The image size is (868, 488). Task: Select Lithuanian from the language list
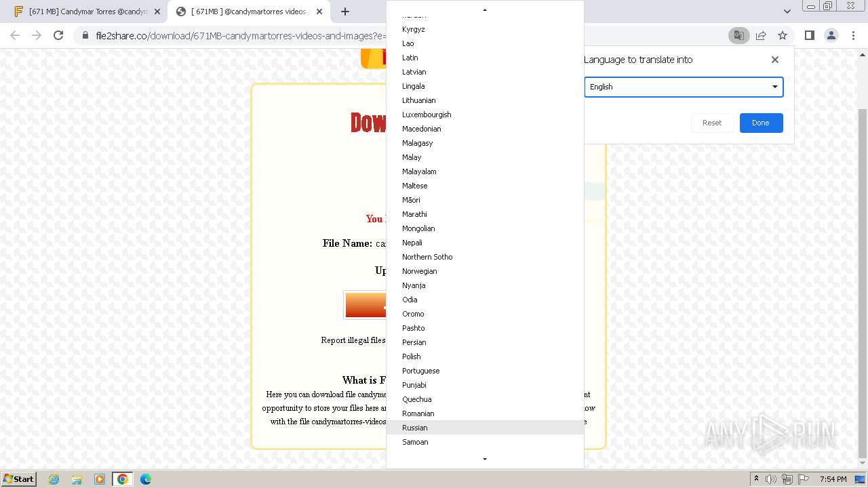click(x=485, y=100)
